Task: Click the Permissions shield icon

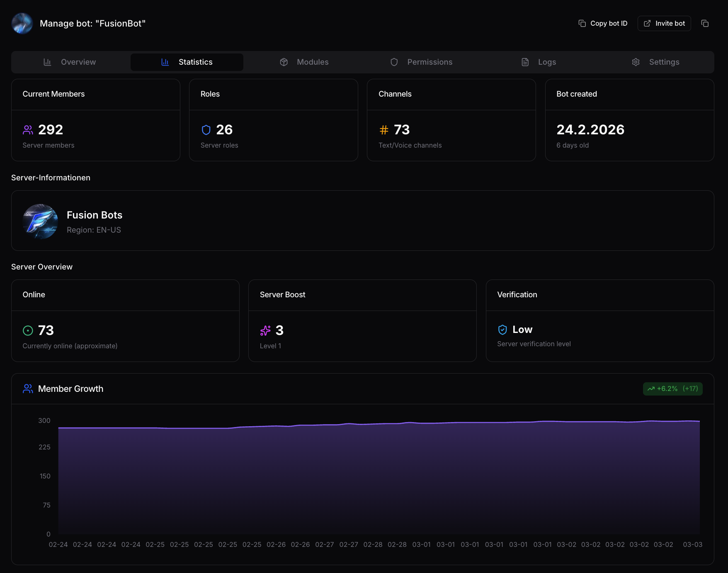Action: point(394,62)
